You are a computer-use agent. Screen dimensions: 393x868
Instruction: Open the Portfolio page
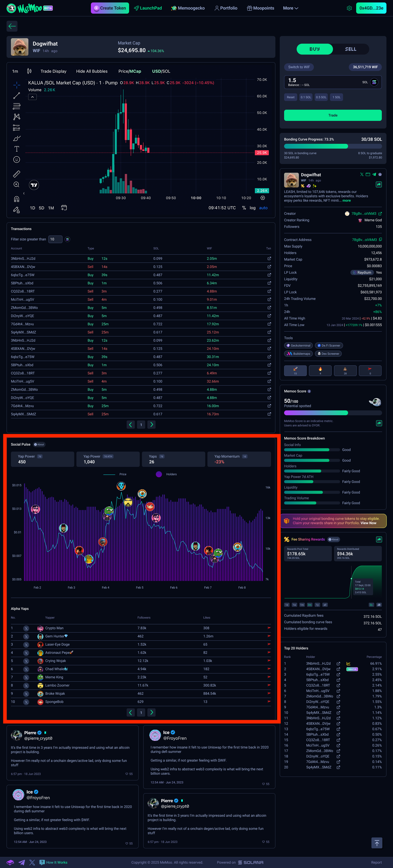(x=226, y=8)
